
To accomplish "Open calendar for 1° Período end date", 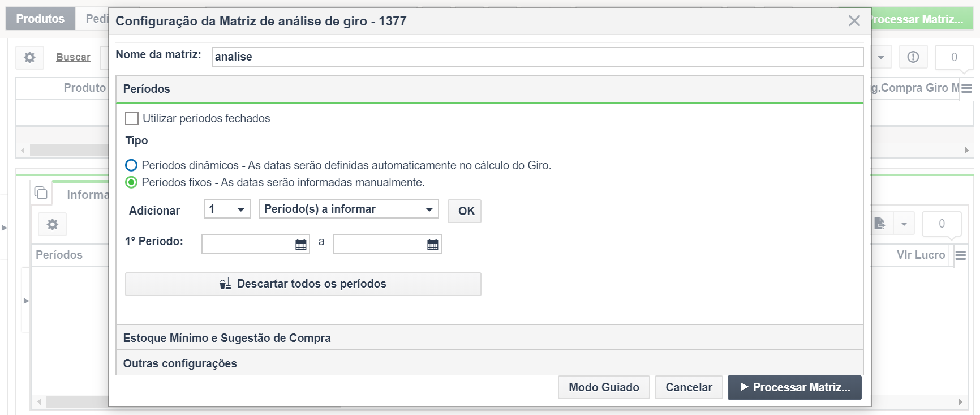I will click(x=433, y=244).
